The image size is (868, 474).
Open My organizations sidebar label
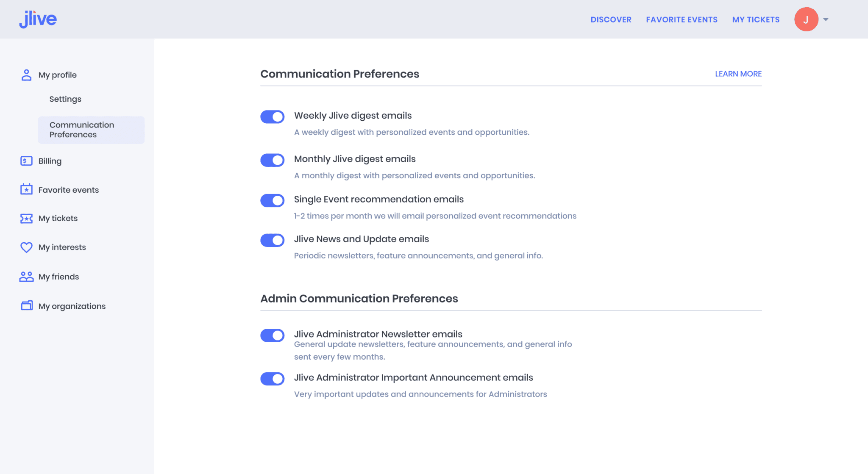point(72,306)
